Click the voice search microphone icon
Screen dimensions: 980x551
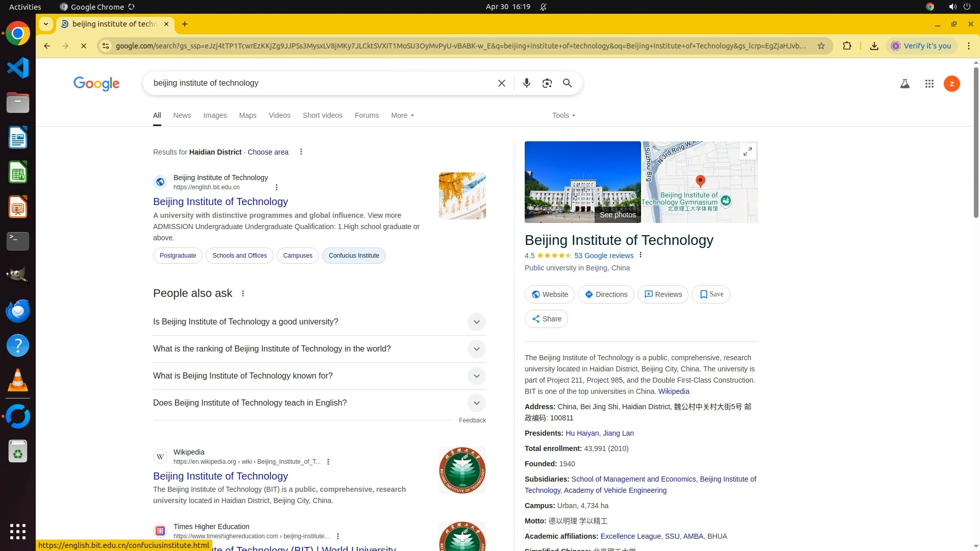pyautogui.click(x=526, y=83)
